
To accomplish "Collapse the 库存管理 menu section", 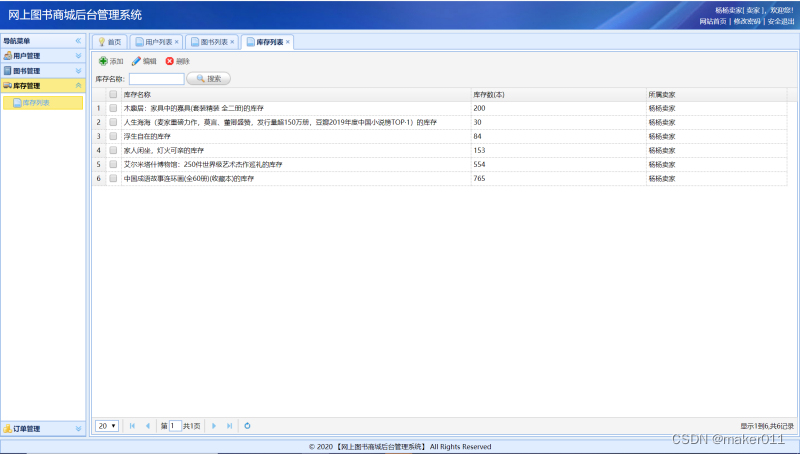I will coord(78,86).
